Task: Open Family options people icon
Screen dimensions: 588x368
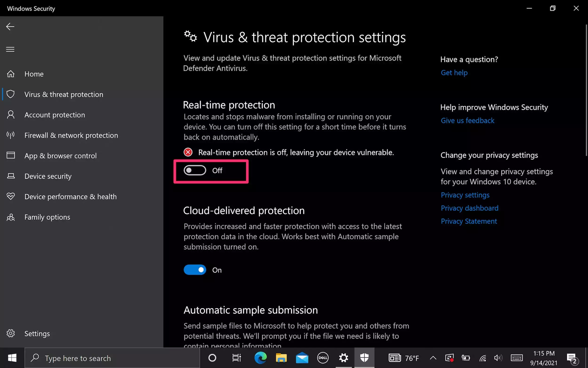Action: tap(11, 217)
